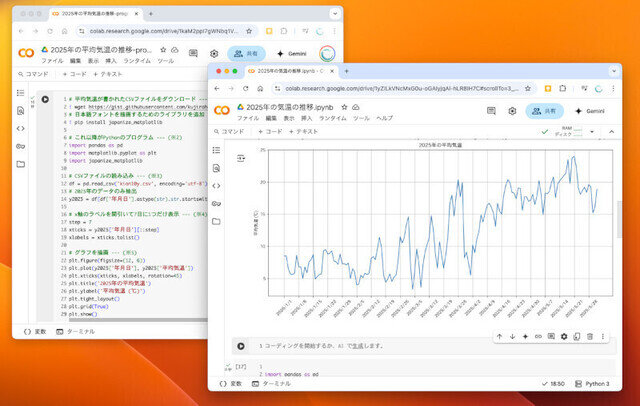This screenshot has height=406, width=640.
Task: Click the vertical scrollbar in front window
Action: click(x=619, y=219)
